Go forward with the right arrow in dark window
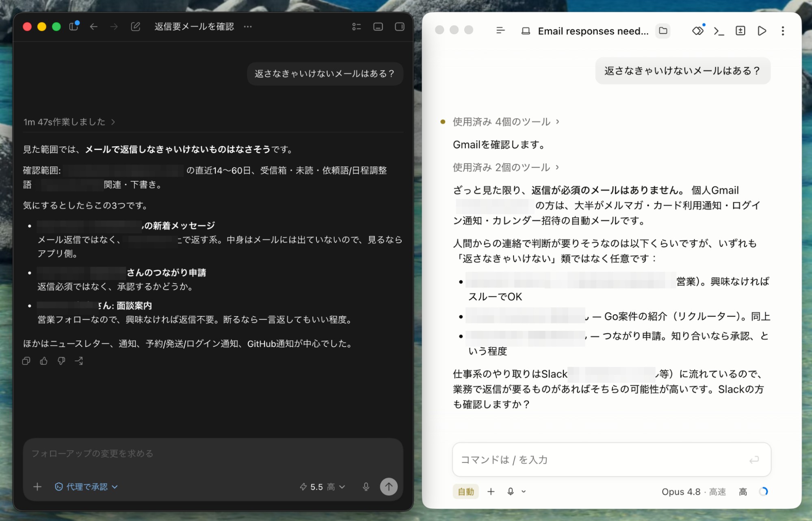The height and width of the screenshot is (521, 812). (114, 26)
